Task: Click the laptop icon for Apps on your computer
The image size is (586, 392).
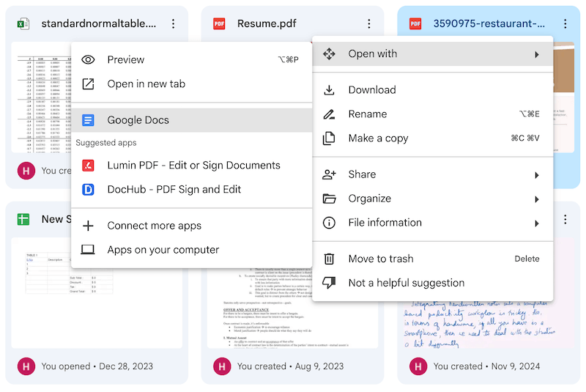Action: [x=88, y=250]
